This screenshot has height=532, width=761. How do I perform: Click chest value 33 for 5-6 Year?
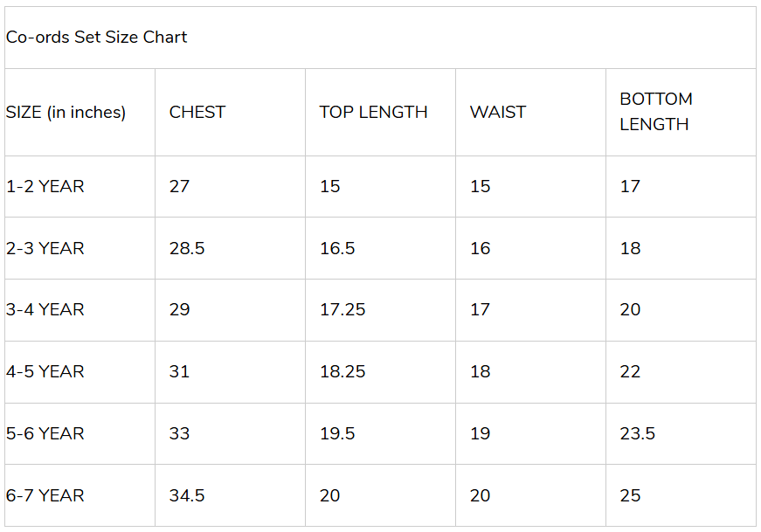click(179, 434)
